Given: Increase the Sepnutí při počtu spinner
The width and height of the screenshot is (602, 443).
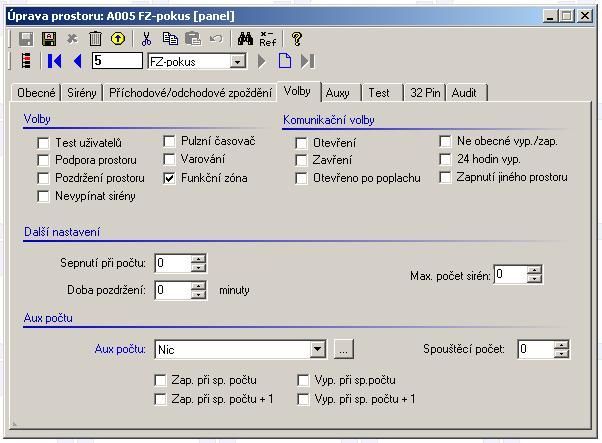Looking at the screenshot, I should click(198, 259).
